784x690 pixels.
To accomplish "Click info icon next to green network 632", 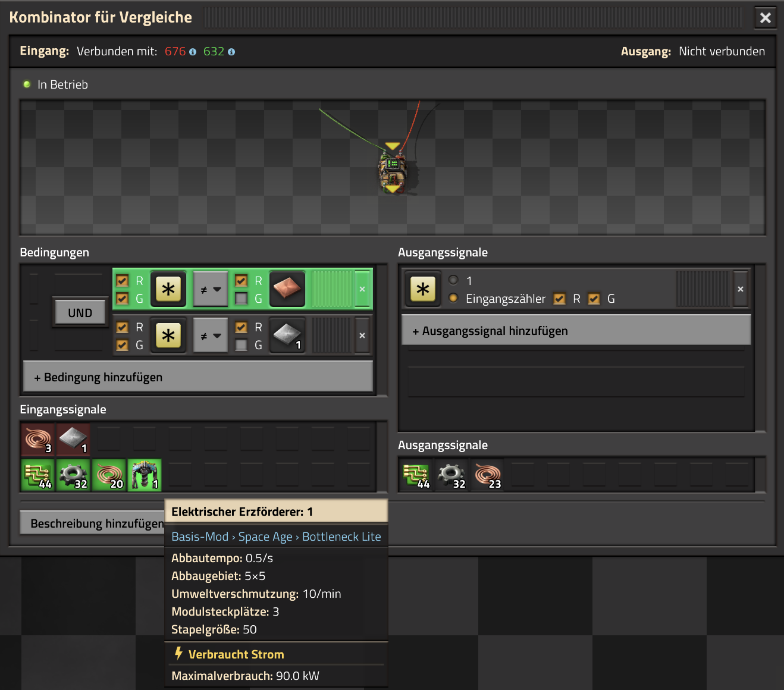I will pos(231,52).
